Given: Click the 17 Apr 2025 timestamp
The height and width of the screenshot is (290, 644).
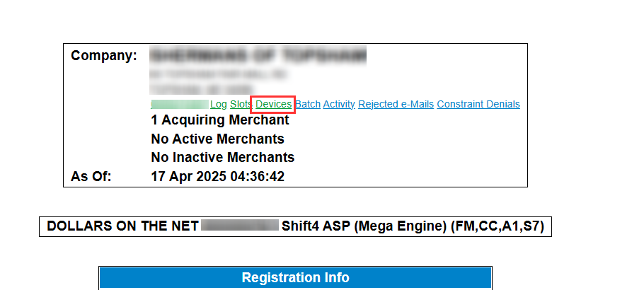Looking at the screenshot, I should pos(218,176).
